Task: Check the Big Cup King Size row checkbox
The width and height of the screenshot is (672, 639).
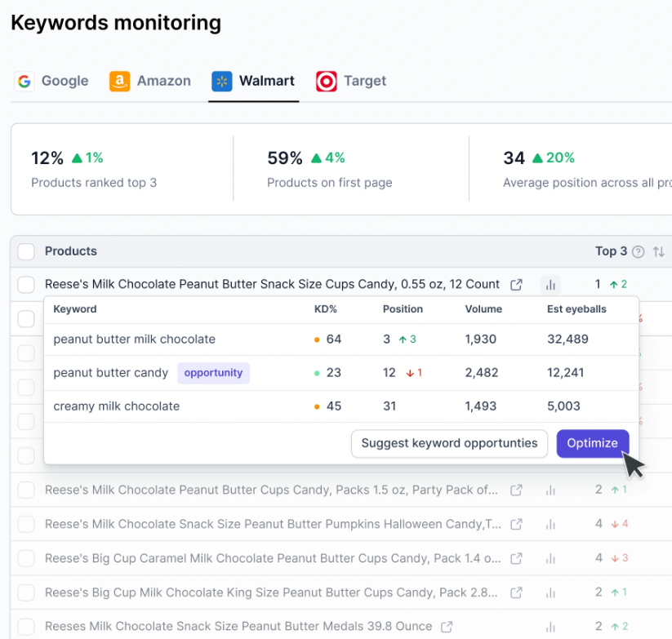Action: click(26, 592)
